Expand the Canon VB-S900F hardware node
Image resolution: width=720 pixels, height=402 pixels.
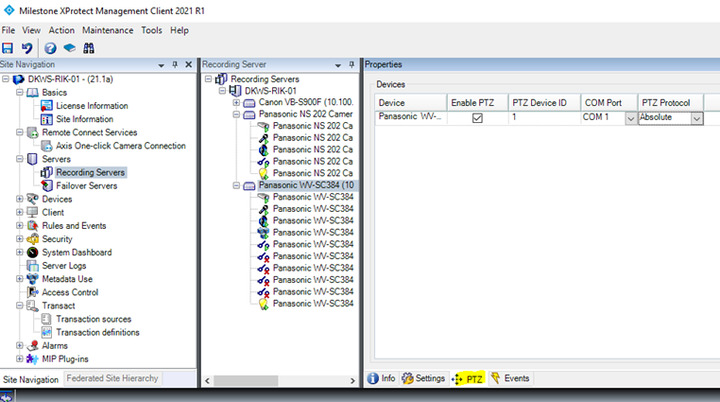click(x=236, y=102)
